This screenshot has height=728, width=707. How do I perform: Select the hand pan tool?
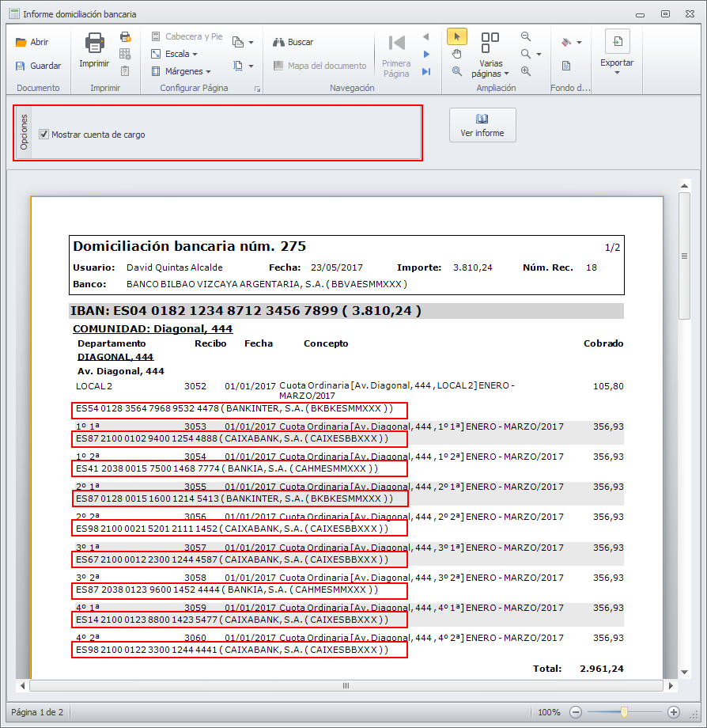456,54
